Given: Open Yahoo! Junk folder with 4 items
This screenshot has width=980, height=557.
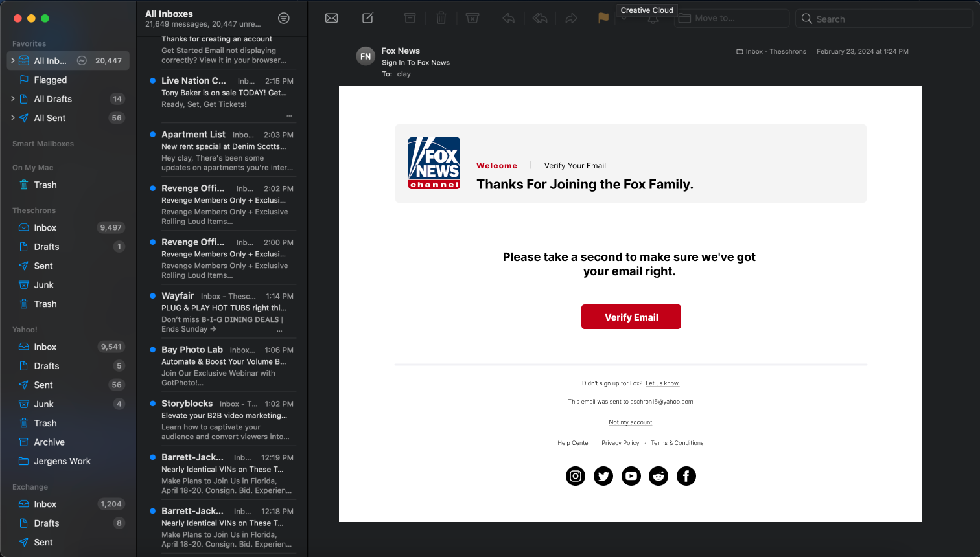Looking at the screenshot, I should point(68,404).
